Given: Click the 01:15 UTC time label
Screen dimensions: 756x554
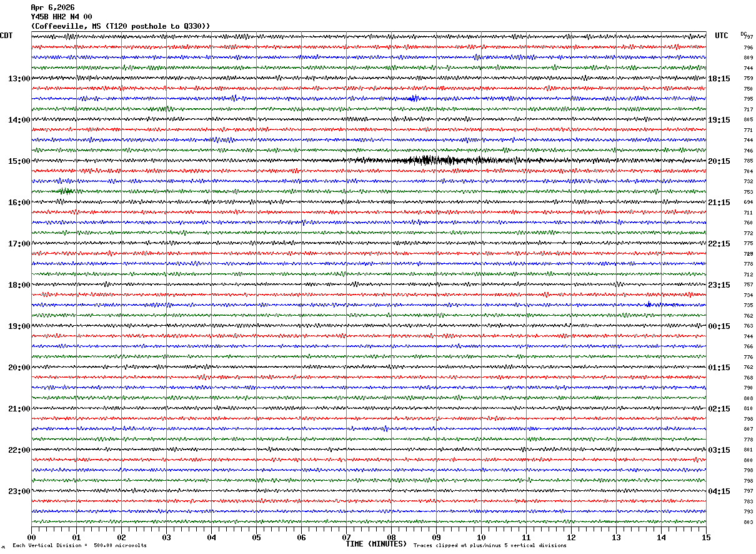Looking at the screenshot, I should [x=719, y=368].
